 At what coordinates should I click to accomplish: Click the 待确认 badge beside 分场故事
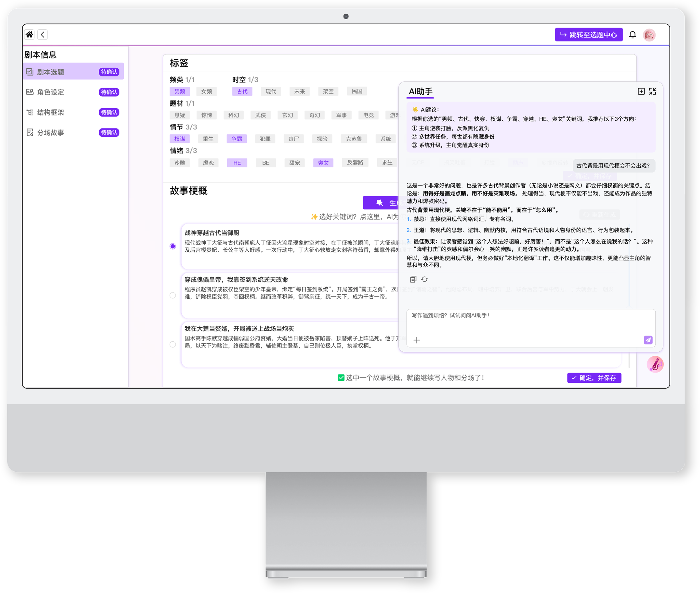pos(109,132)
